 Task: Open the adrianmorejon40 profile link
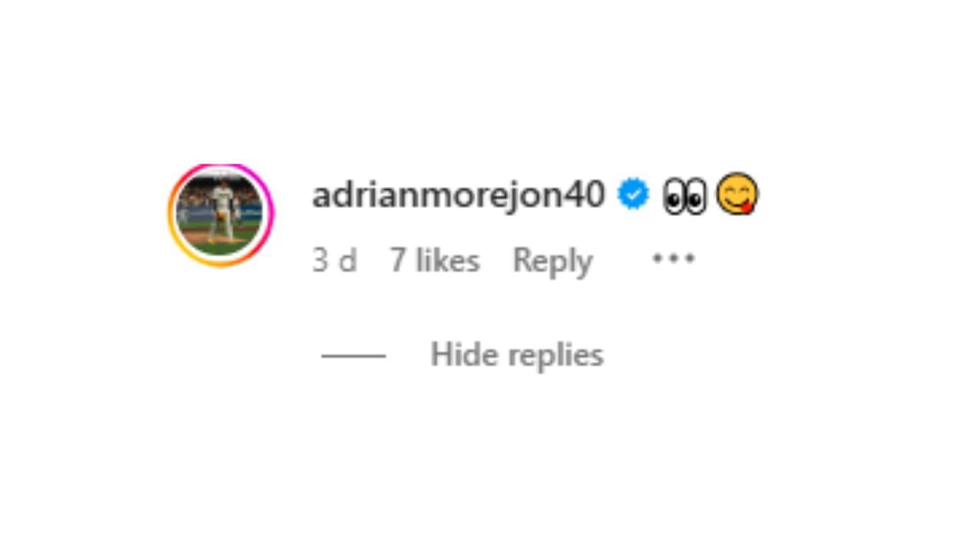pos(459,194)
